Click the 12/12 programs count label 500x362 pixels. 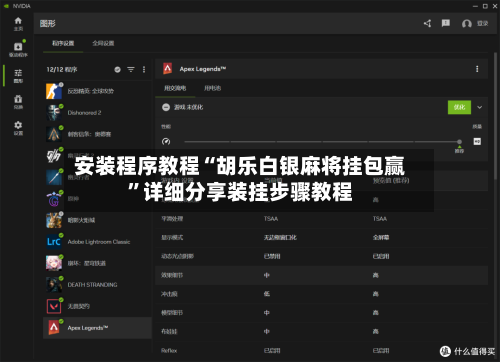click(x=62, y=69)
